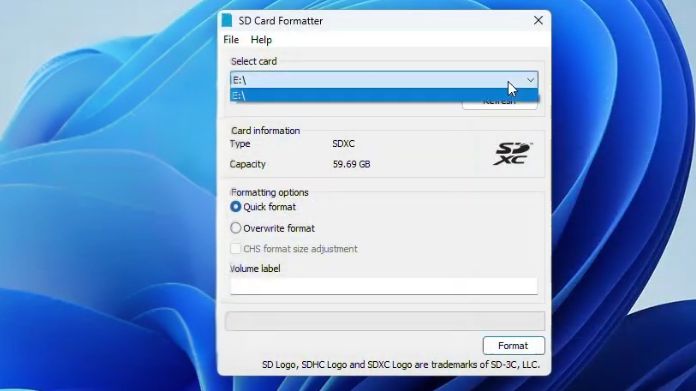Open the File menu

click(231, 40)
